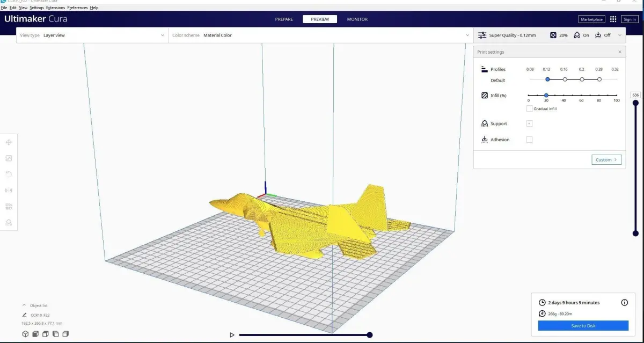The height and width of the screenshot is (343, 644).
Task: Click the Infill slider handle at 20
Action: (546, 95)
